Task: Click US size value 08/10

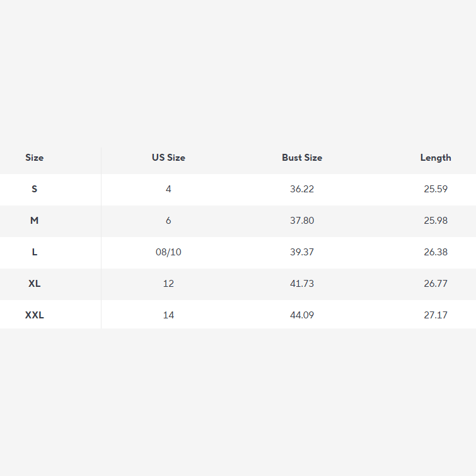Action: (x=168, y=252)
